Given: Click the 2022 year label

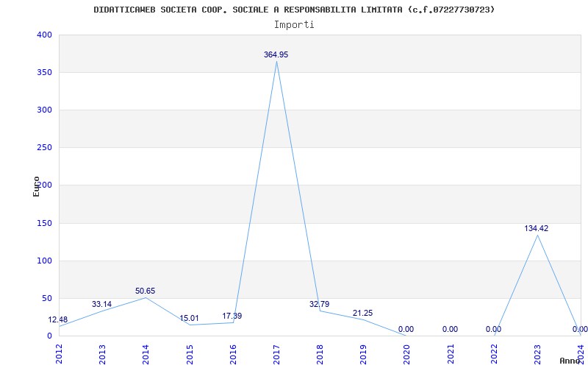Looking at the screenshot, I should point(494,354).
